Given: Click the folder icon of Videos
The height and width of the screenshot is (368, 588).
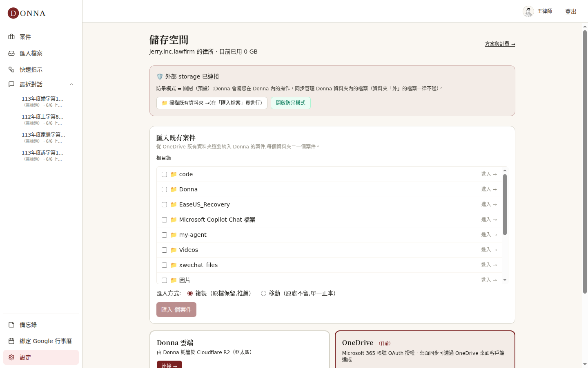Looking at the screenshot, I should [174, 250].
